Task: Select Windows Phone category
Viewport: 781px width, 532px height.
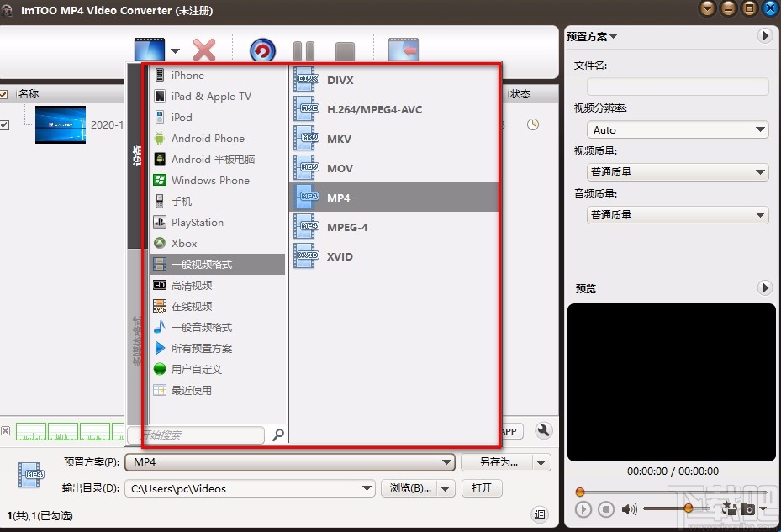Action: point(218,180)
